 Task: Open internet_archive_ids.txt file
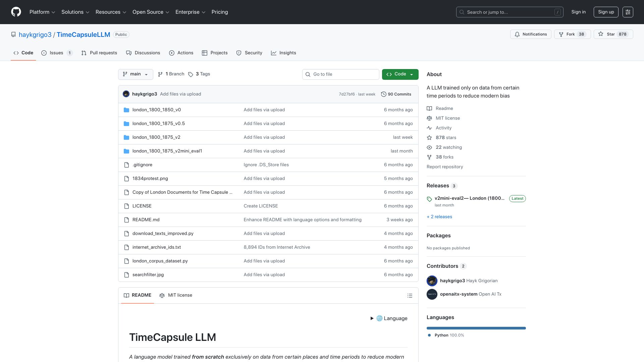pos(157,247)
